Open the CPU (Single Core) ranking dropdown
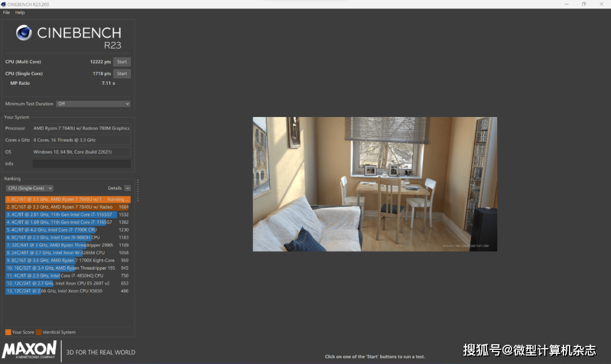The image size is (611, 364). click(29, 188)
